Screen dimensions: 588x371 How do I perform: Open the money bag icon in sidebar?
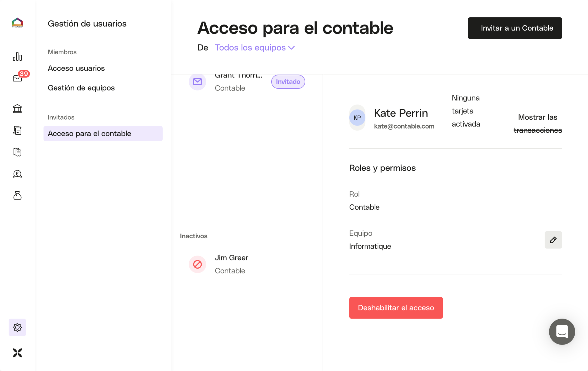coord(17,196)
